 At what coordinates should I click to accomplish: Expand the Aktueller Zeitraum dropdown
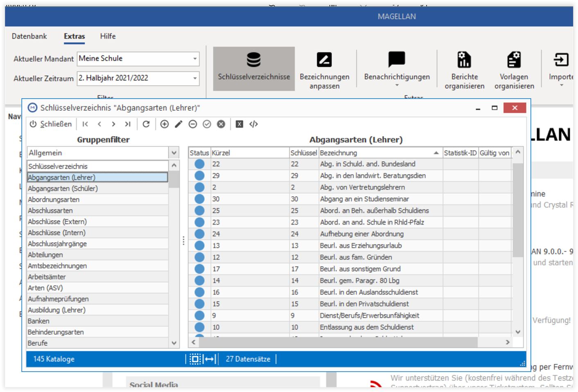(195, 78)
